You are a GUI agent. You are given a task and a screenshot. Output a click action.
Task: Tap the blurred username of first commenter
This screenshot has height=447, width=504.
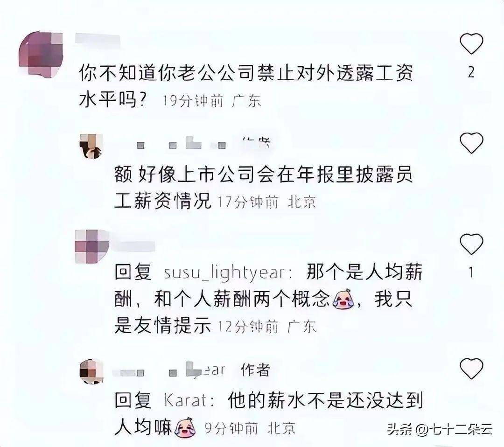tap(98, 39)
